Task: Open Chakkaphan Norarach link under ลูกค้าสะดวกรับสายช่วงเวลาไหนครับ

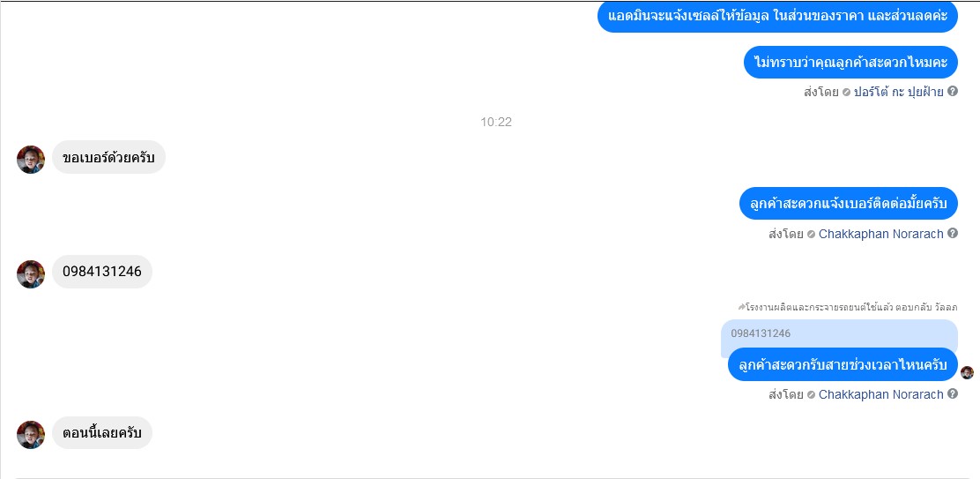Action: 880,394
